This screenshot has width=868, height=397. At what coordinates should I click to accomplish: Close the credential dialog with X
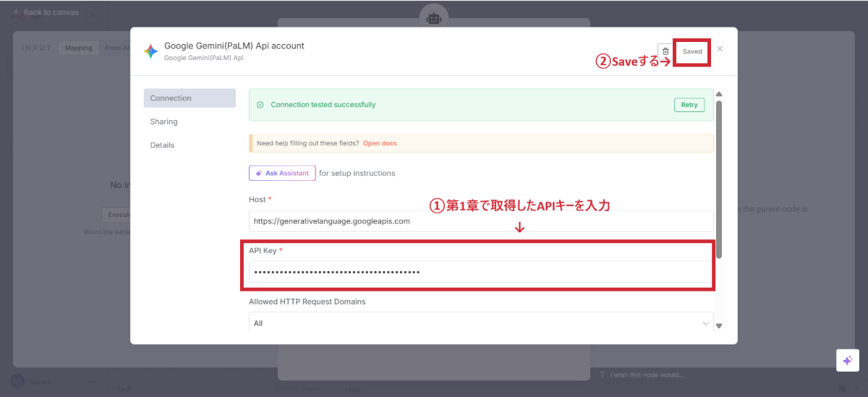[720, 49]
